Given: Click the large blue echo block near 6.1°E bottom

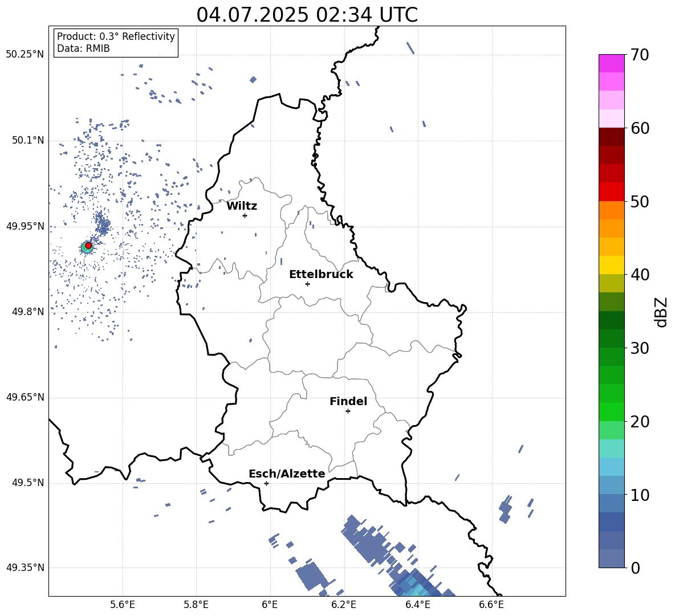Looking at the screenshot, I should tap(312, 576).
